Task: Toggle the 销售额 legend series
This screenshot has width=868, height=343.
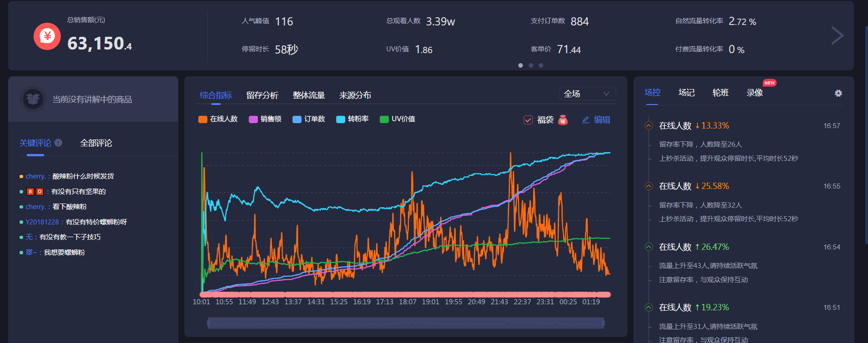Action: pyautogui.click(x=265, y=119)
